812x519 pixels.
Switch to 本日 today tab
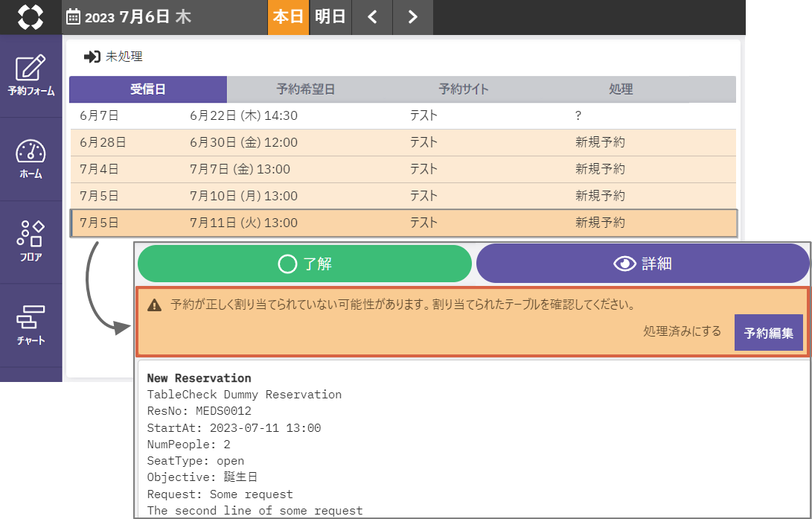tap(288, 17)
